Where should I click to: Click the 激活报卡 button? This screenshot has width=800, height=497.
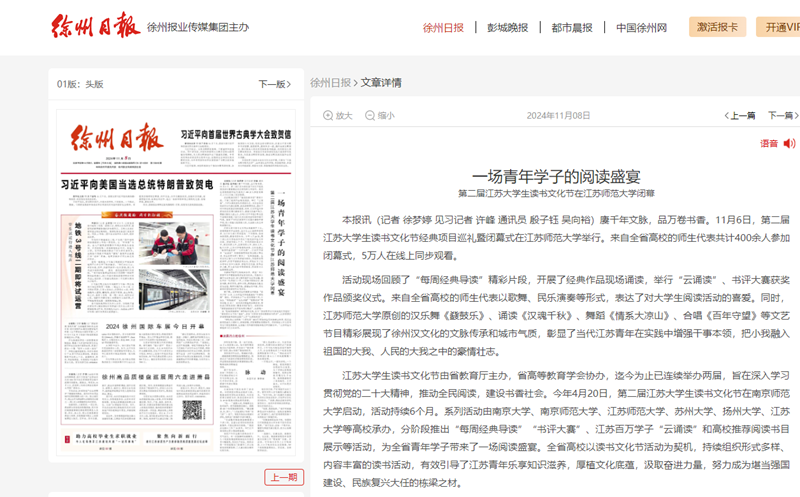[717, 27]
